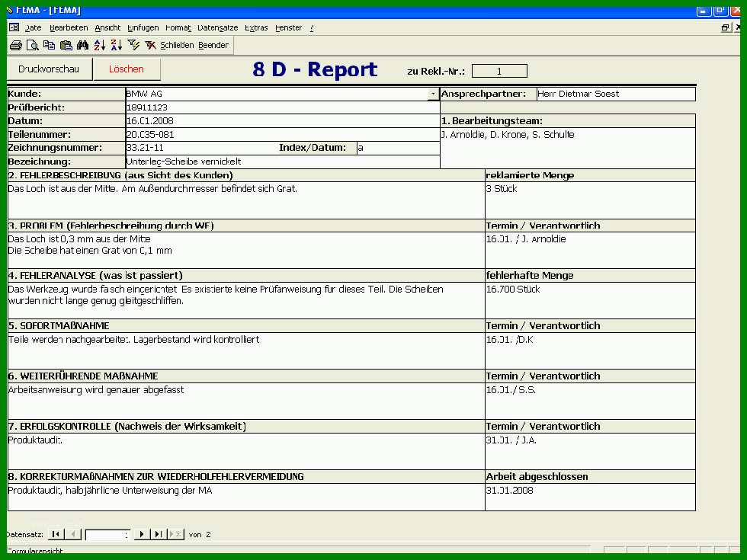The image size is (747, 560).
Task: Click the Erfolgskontrolle field Produktaudit
Action: (x=245, y=451)
